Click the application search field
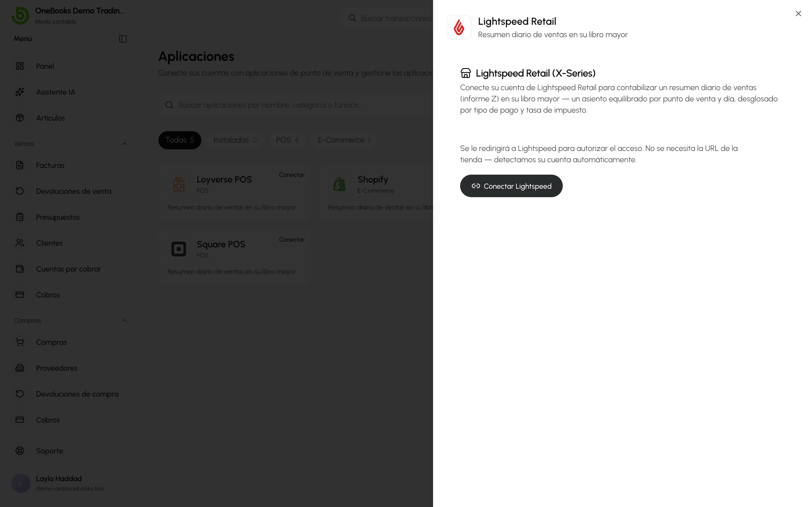 click(x=295, y=105)
